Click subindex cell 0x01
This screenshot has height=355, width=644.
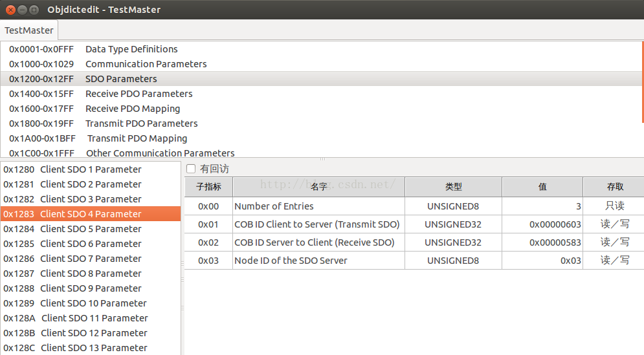(208, 224)
